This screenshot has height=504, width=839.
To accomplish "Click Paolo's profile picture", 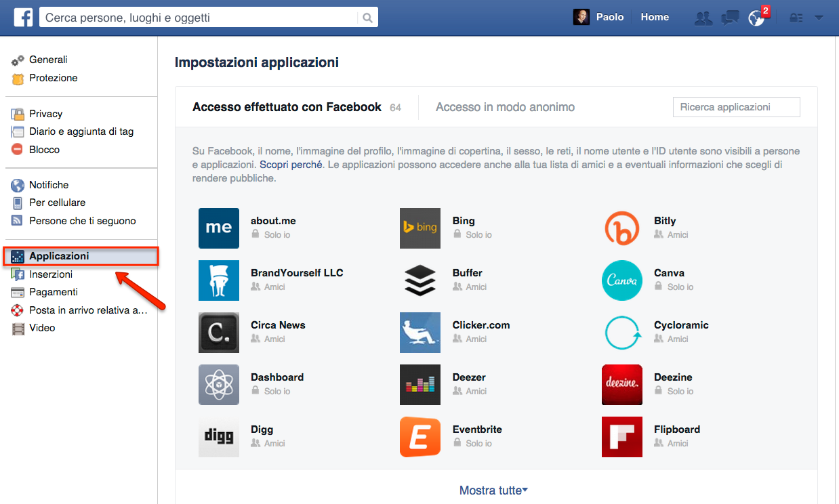I will point(581,18).
